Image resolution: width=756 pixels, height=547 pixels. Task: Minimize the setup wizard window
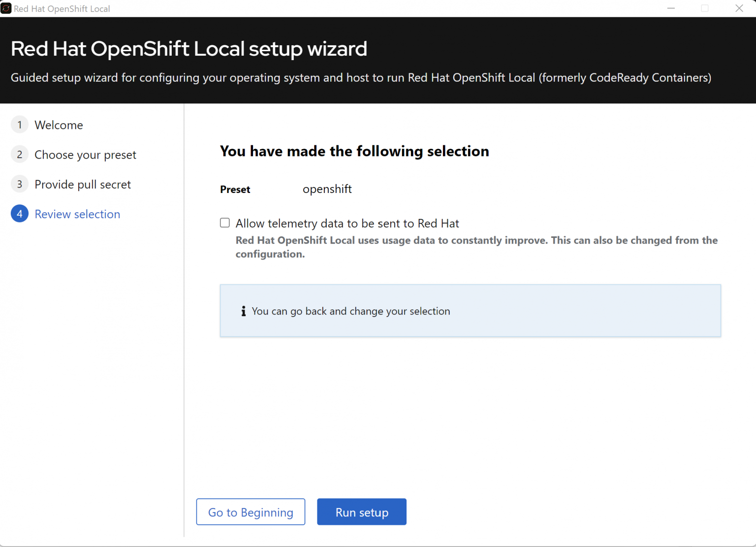[671, 8]
